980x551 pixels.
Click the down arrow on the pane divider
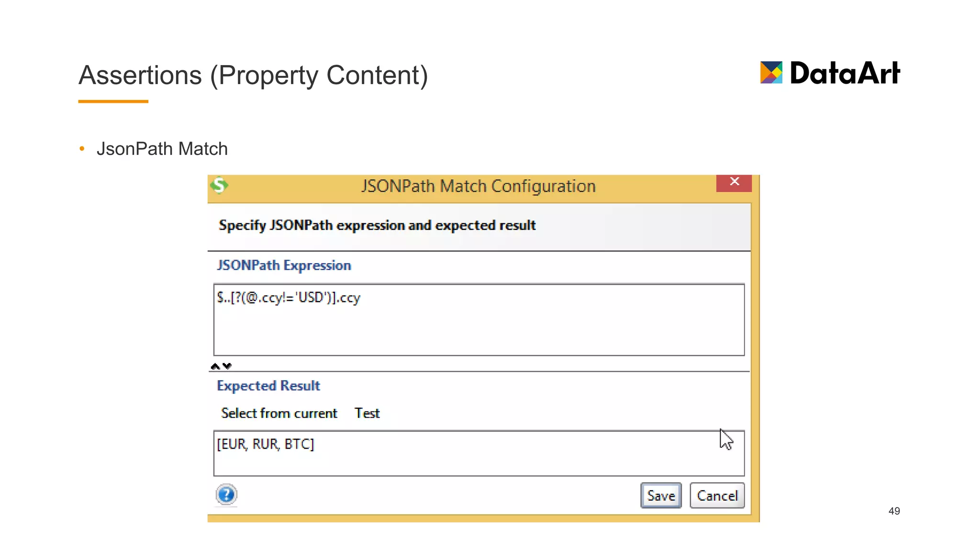click(227, 366)
